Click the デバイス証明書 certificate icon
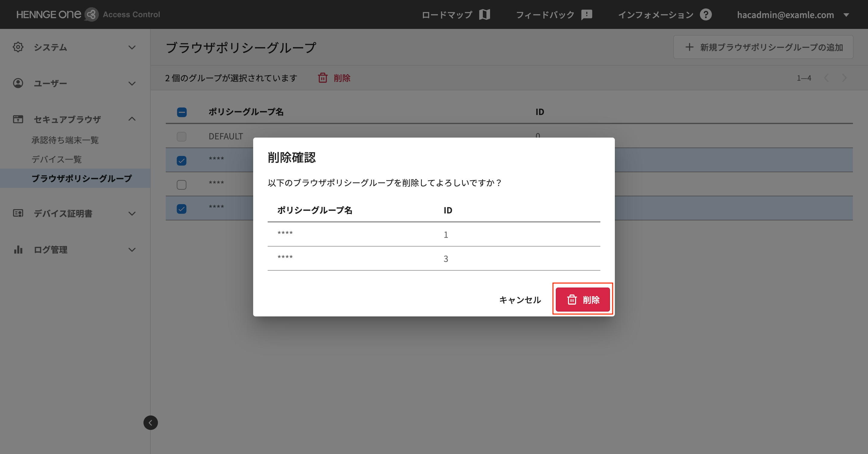Screen dimensions: 868x454 [x=18, y=213]
